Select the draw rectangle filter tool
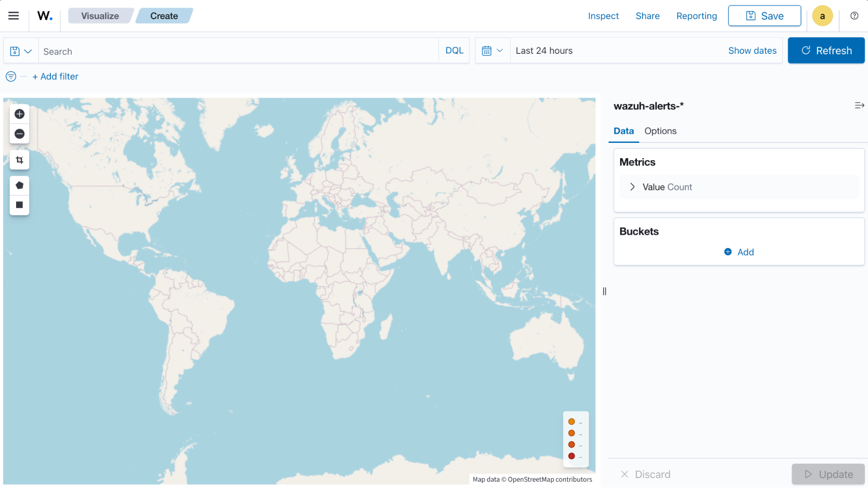Viewport: 868px width, 488px height. click(19, 205)
